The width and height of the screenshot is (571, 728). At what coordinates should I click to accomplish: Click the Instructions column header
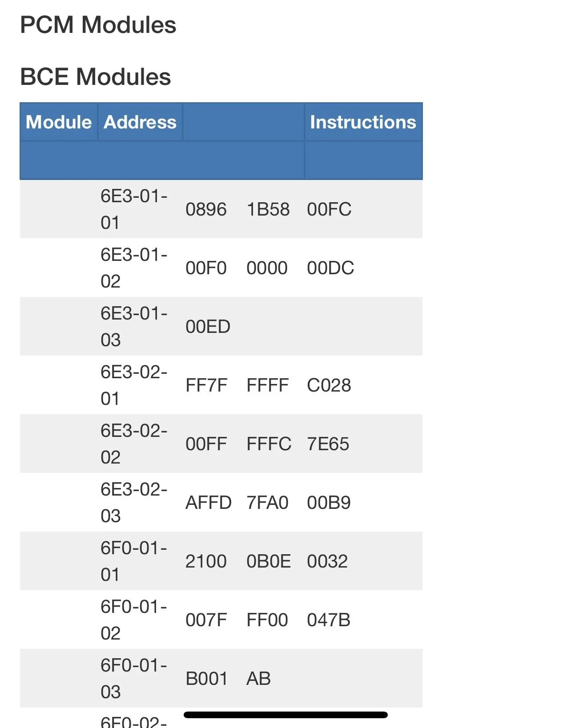coord(363,122)
